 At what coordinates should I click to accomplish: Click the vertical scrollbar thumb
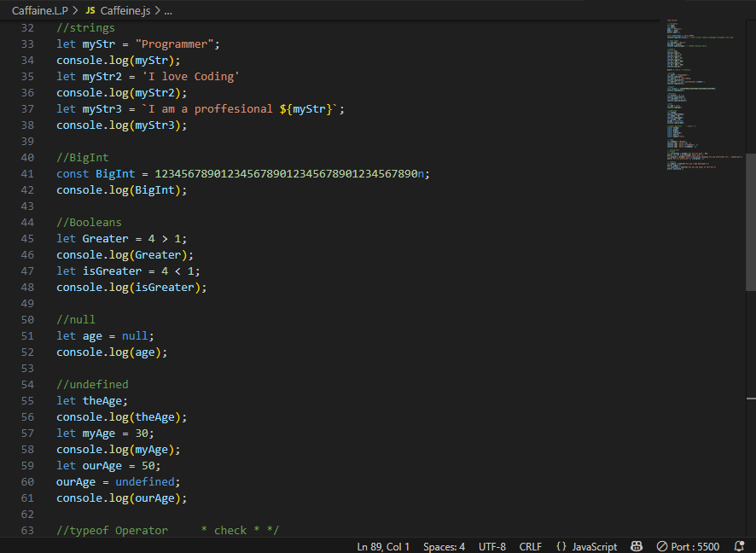tap(751, 222)
